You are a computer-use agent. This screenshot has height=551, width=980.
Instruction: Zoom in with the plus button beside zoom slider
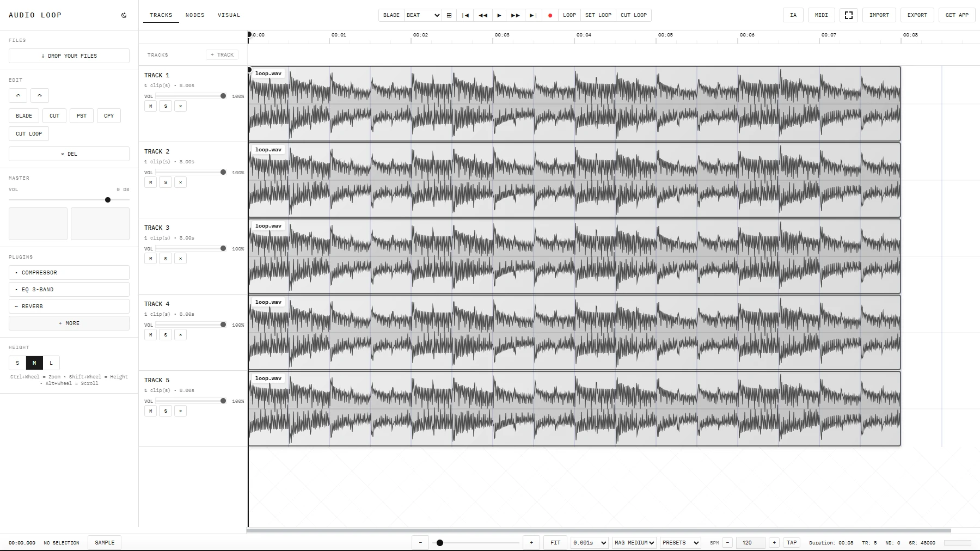coord(532,543)
